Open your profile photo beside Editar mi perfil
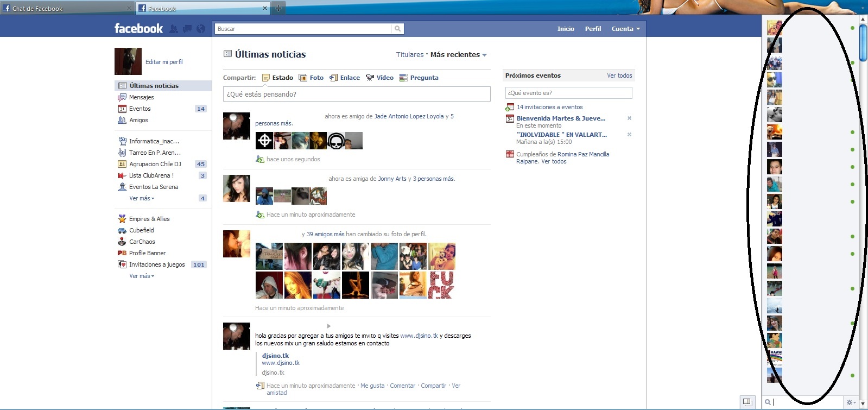 (x=128, y=61)
